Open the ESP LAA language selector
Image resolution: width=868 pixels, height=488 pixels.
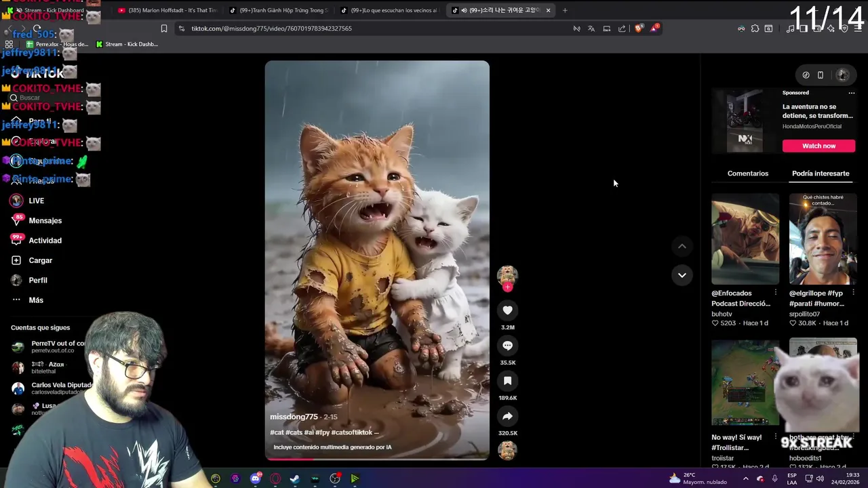click(792, 479)
